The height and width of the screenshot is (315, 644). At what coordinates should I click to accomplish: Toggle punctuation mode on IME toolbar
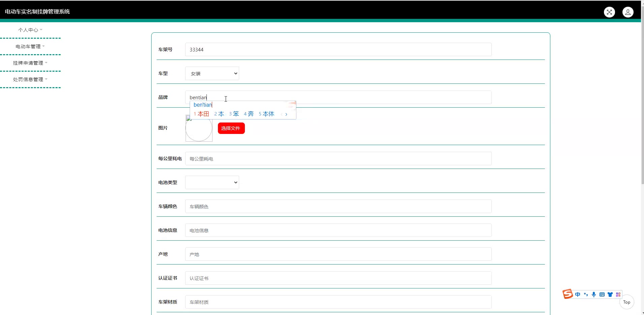(586, 294)
